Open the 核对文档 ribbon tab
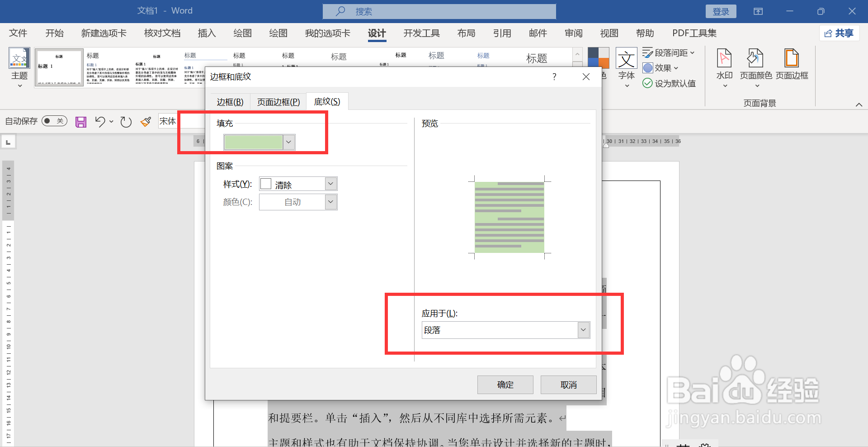The height and width of the screenshot is (447, 868). [162, 33]
